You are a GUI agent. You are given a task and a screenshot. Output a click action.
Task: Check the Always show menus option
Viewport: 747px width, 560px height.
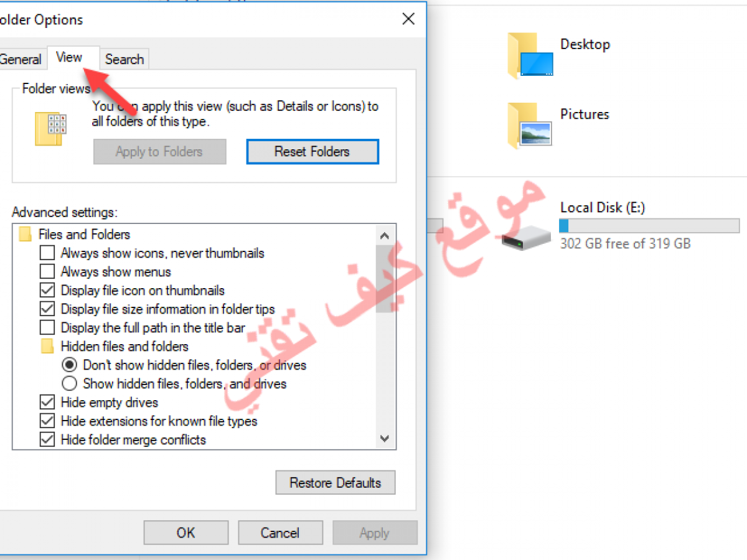pos(47,272)
